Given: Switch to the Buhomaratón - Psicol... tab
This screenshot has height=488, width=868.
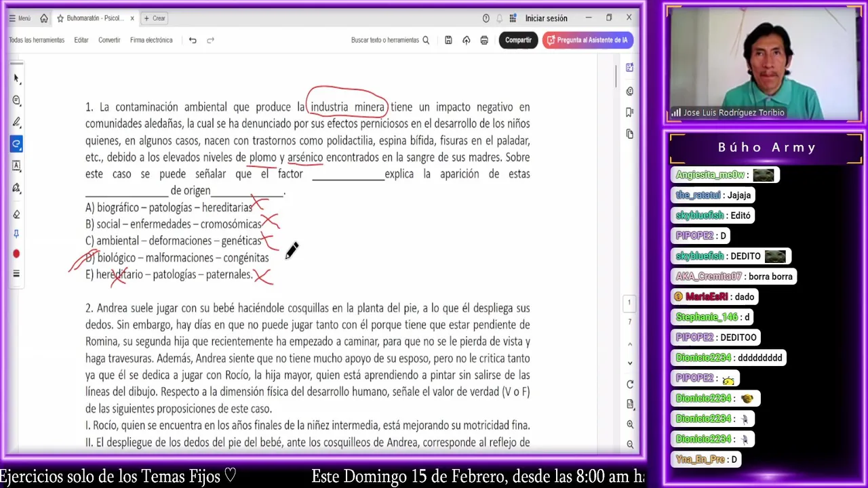Looking at the screenshot, I should (95, 18).
